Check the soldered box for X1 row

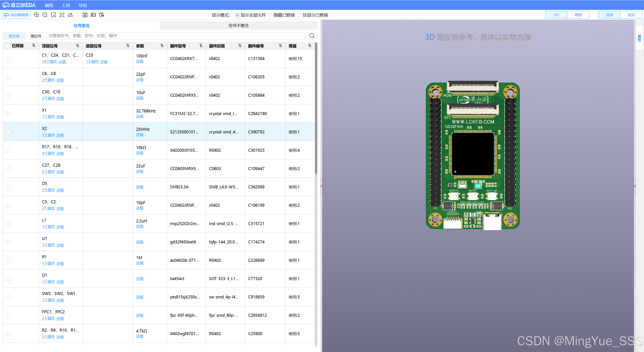8,114
